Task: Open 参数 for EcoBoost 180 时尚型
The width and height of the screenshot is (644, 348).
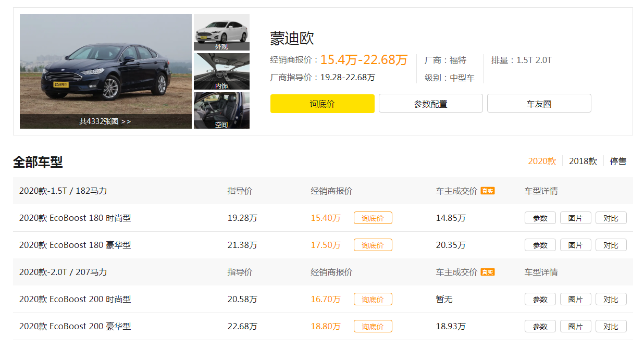Action: [x=540, y=218]
